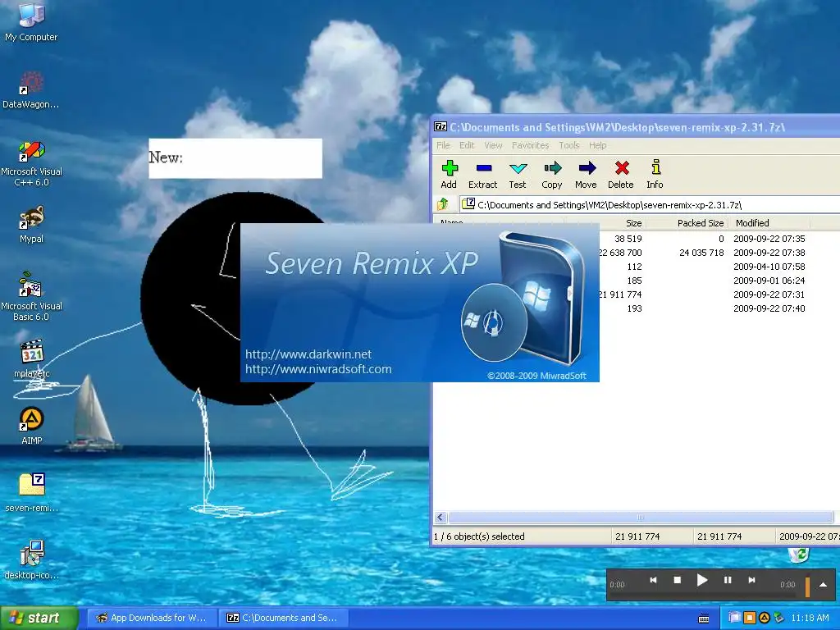This screenshot has height=630, width=840.
Task: Open the Edit menu in 7-Zip
Action: (x=467, y=145)
